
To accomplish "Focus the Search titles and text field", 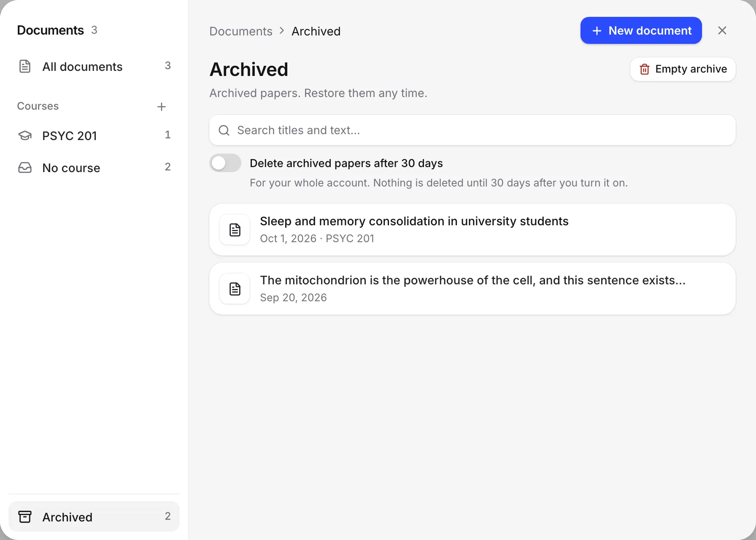I will (472, 130).
